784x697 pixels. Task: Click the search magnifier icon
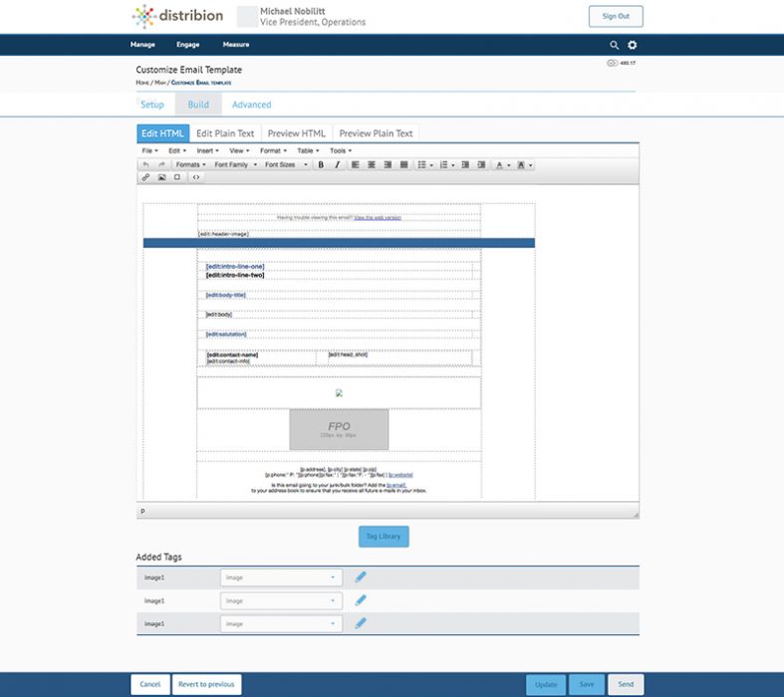pos(615,45)
